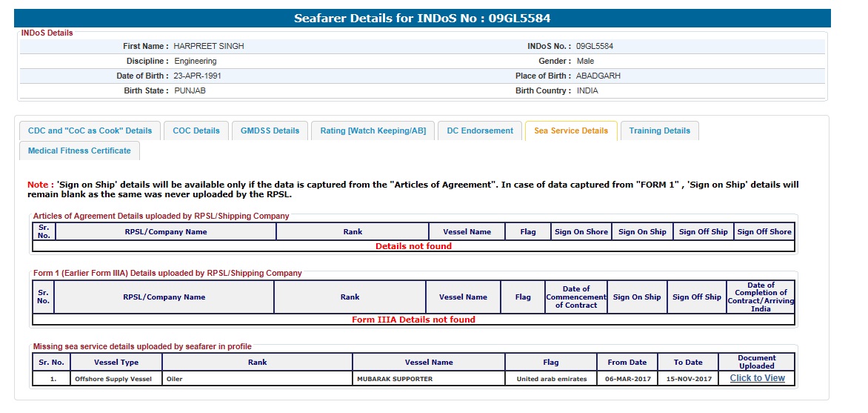
Task: Click the Sign On Shore column header
Action: click(581, 231)
